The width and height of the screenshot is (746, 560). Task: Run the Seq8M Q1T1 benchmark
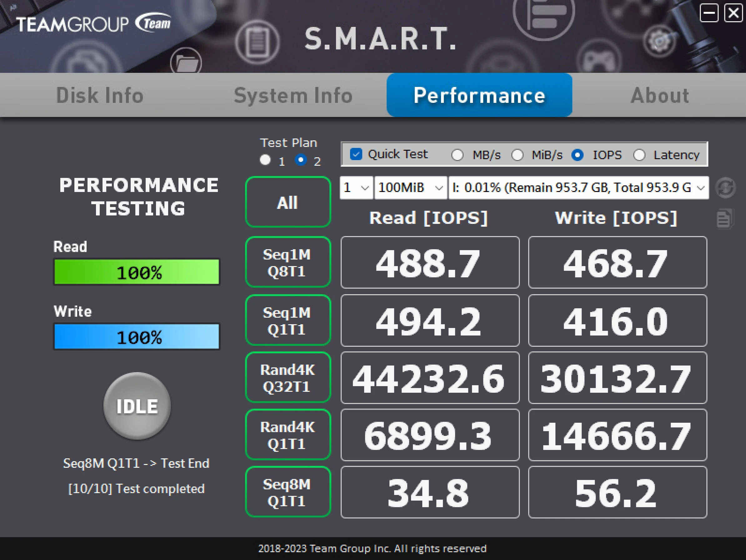coord(288,492)
